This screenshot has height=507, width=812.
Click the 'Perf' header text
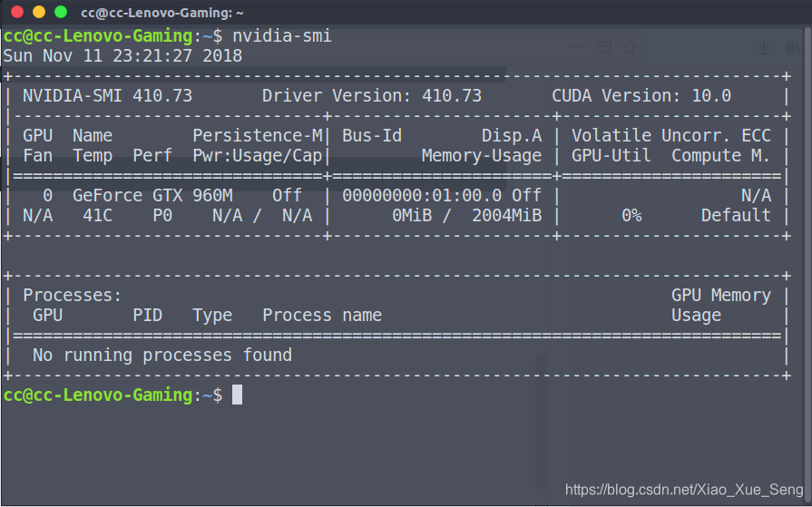coord(152,156)
